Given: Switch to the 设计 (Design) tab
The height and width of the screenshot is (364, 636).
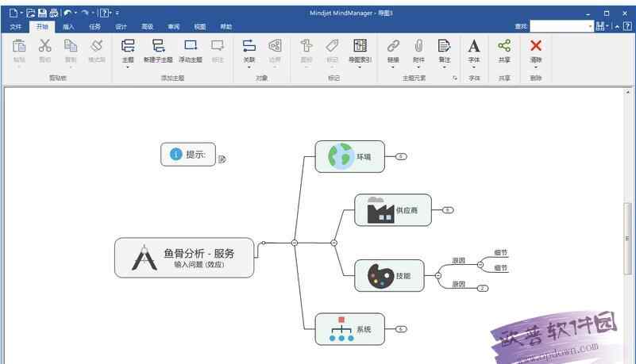Looking at the screenshot, I should click(x=121, y=27).
